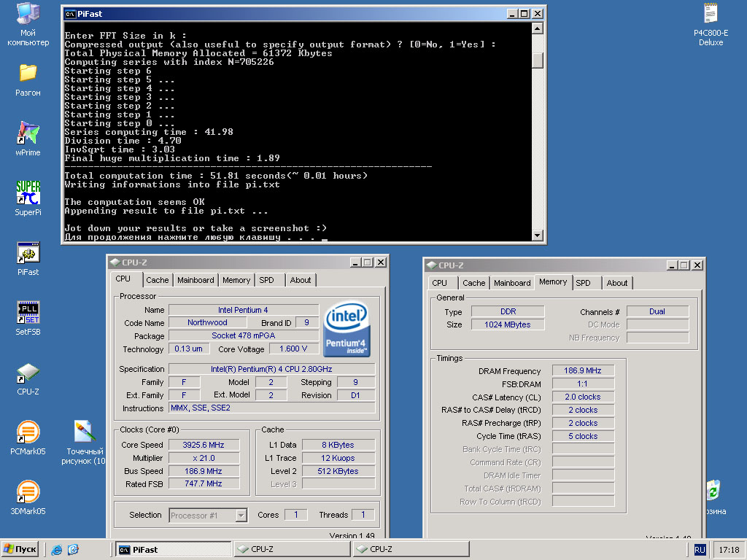The image size is (747, 560).
Task: Click the RU language indicator in tray
Action: (700, 550)
